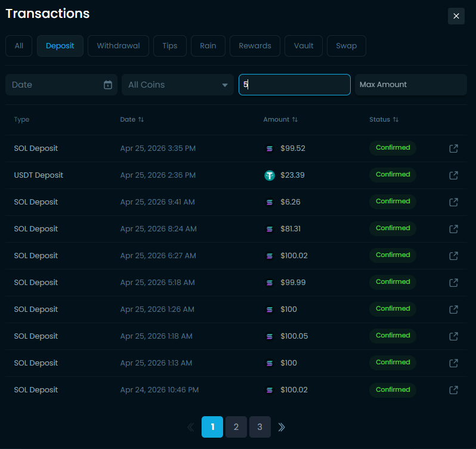Screen dimensions: 476x449
Task: Open external link for $99.52 SOL deposit
Action: (x=453, y=148)
